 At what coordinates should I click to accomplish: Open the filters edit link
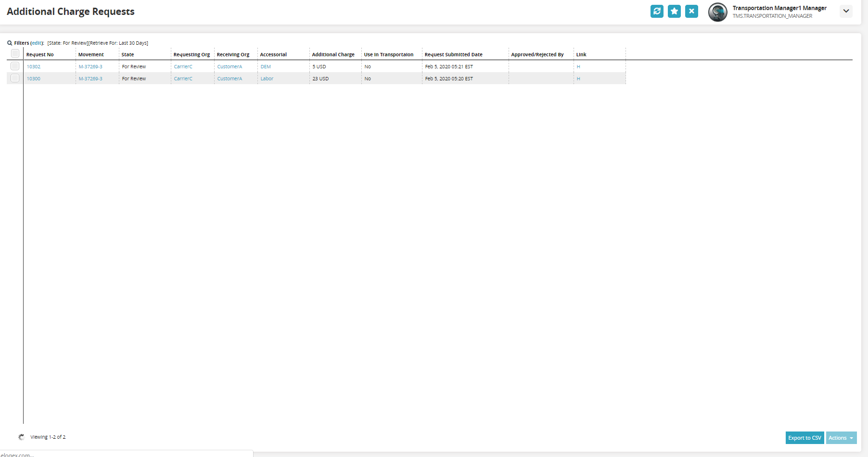(37, 43)
